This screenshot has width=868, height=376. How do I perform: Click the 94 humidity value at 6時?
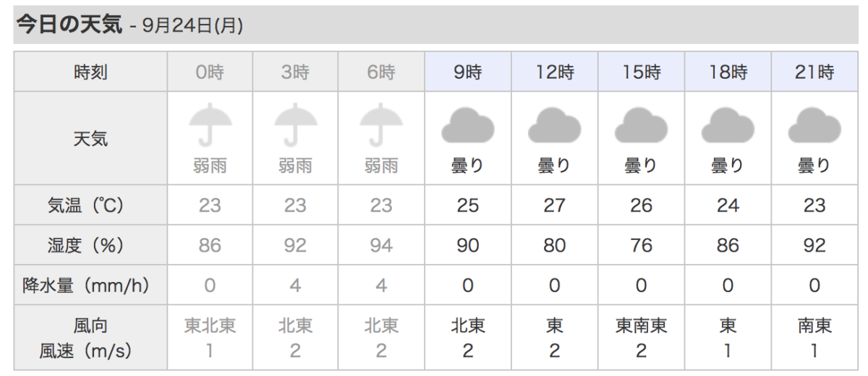click(x=381, y=246)
